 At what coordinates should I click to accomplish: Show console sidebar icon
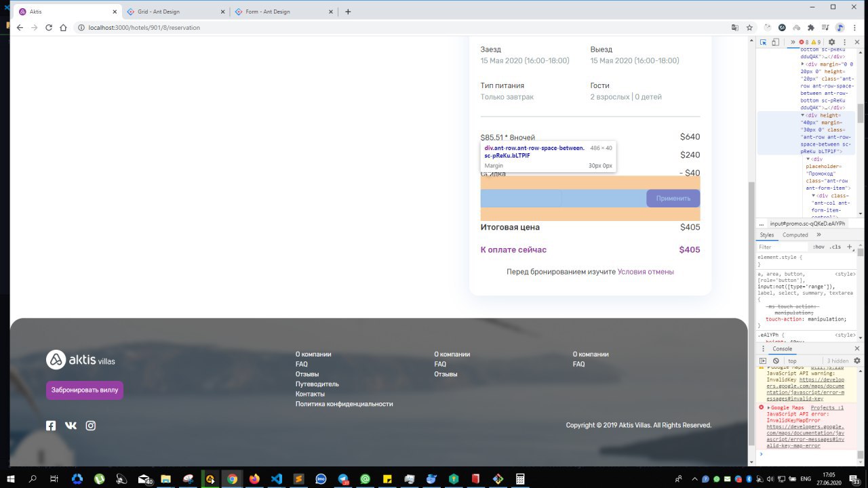tap(763, 361)
